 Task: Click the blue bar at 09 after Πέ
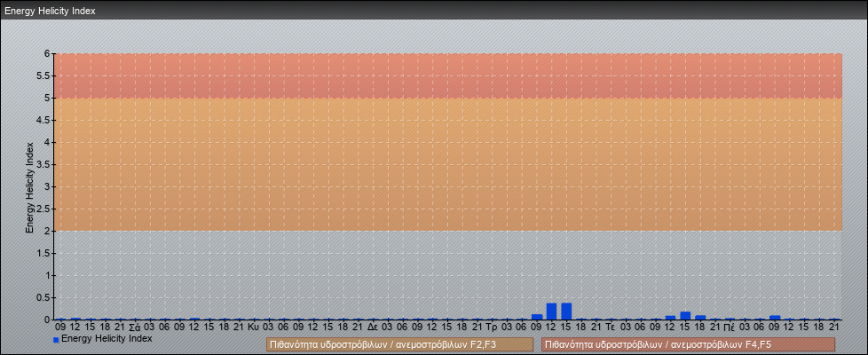pos(775,318)
